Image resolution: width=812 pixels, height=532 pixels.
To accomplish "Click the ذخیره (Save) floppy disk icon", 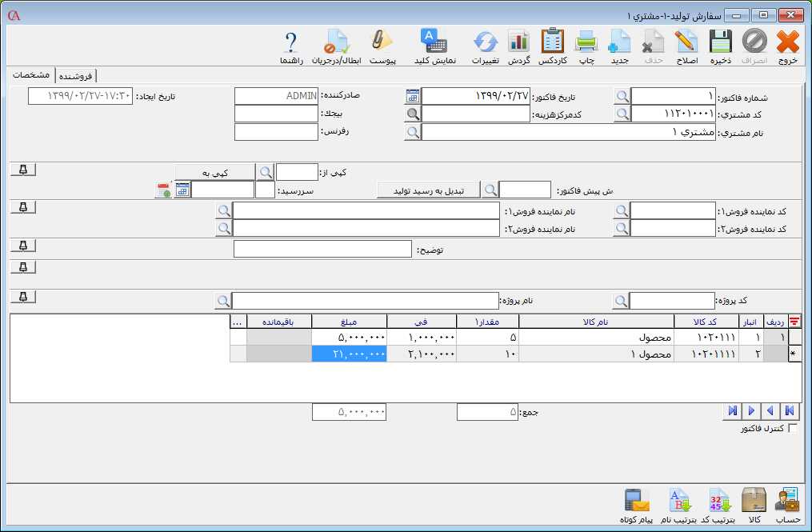I will tap(721, 42).
